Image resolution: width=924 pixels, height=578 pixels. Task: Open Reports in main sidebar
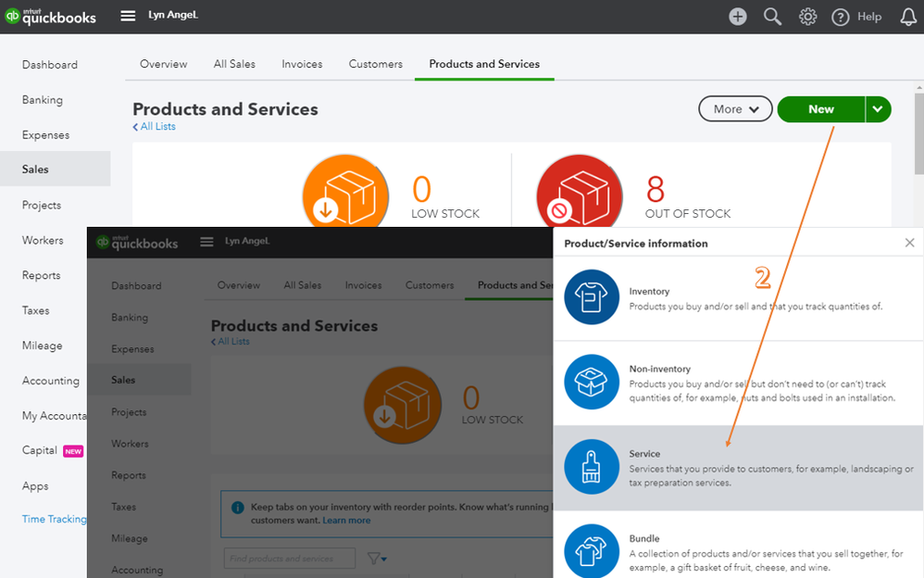(x=42, y=275)
